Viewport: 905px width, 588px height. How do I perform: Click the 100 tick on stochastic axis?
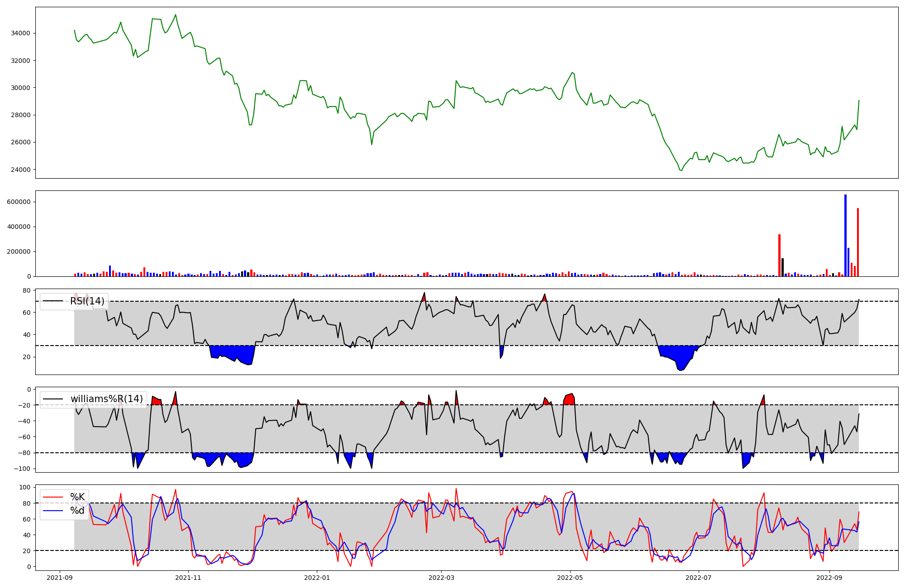pyautogui.click(x=25, y=488)
